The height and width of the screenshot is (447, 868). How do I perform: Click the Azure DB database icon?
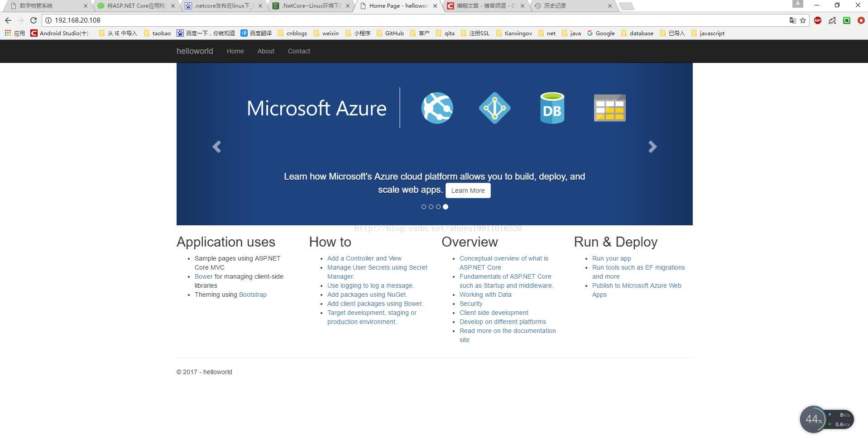coord(552,108)
